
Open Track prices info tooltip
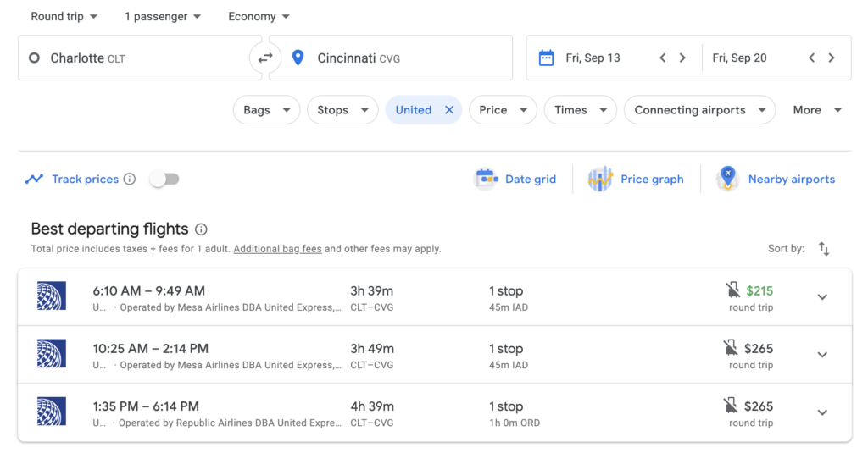[x=130, y=179]
